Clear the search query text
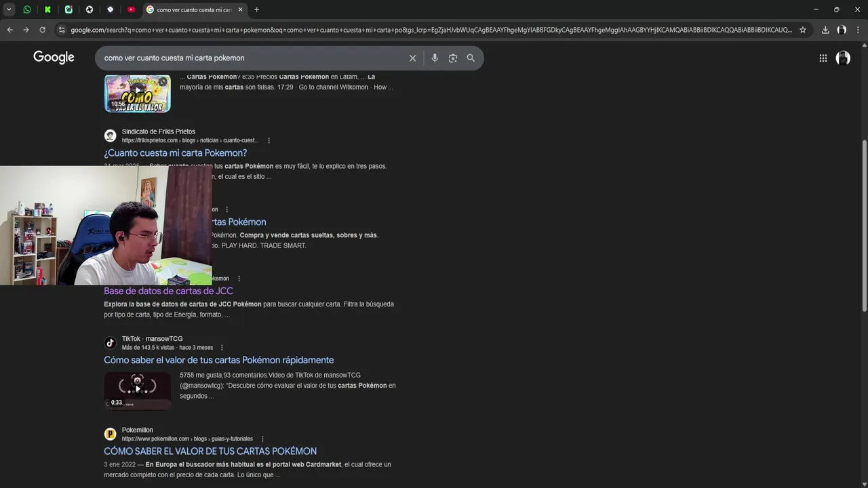This screenshot has height=488, width=868. [412, 58]
